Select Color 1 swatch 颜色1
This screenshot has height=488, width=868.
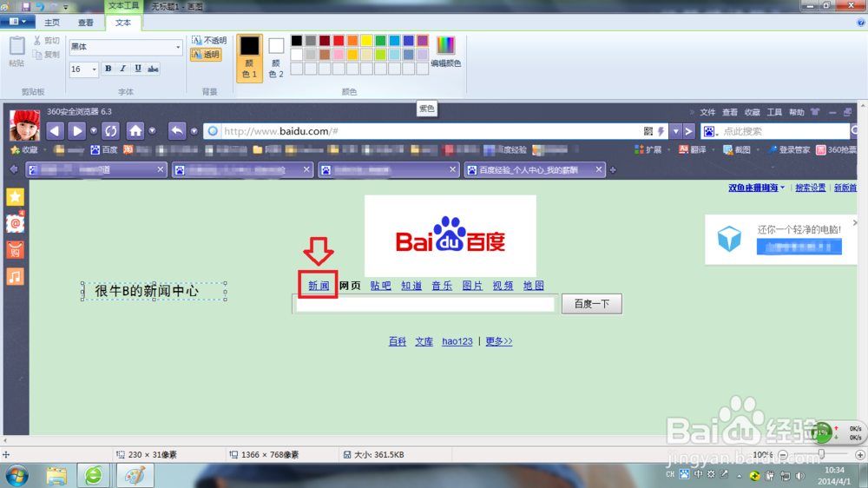point(249,57)
